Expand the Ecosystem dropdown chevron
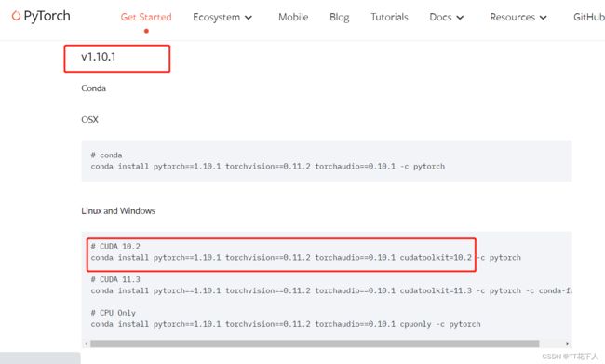605x364 pixels. [x=249, y=18]
